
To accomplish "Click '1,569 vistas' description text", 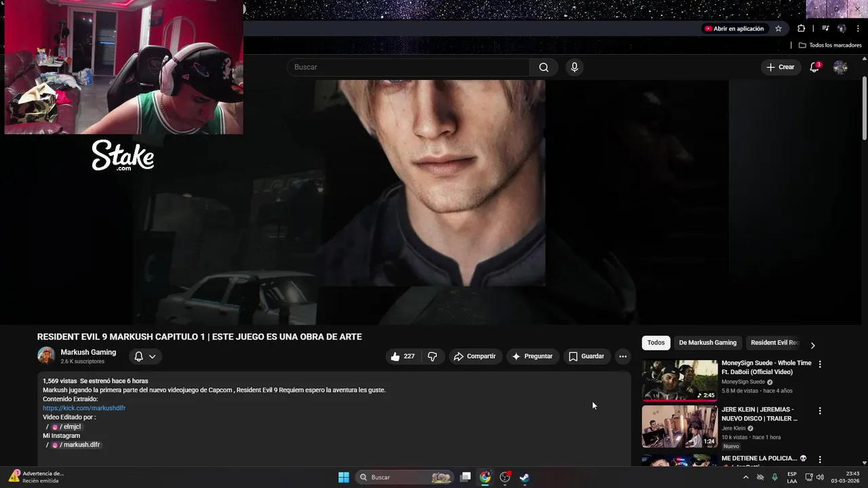I will tap(59, 381).
